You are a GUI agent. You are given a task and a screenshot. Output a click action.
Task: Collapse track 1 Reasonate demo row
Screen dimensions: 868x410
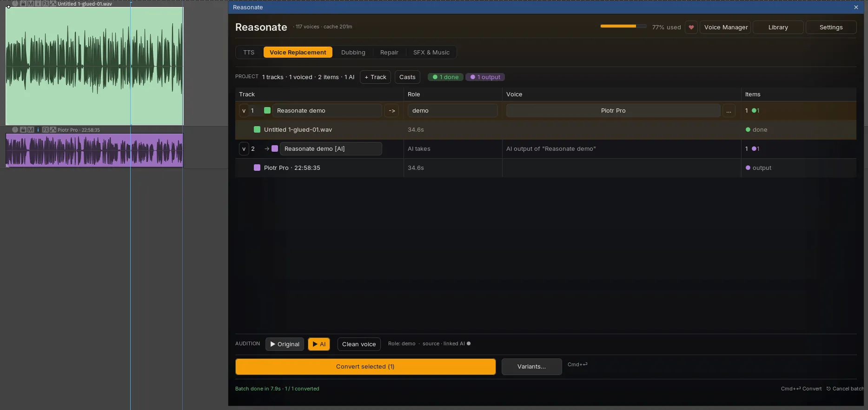(x=244, y=110)
